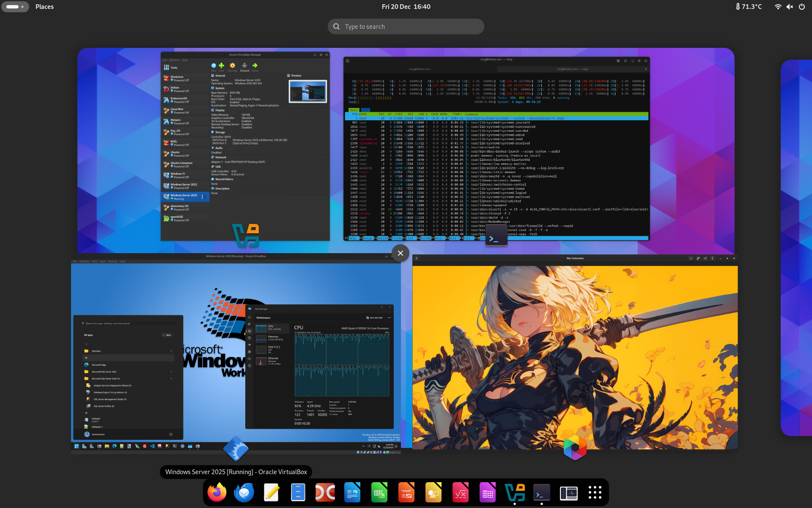Viewport: 812px width, 508px height.
Task: Open the System Monitor dock icon
Action: tap(569, 492)
